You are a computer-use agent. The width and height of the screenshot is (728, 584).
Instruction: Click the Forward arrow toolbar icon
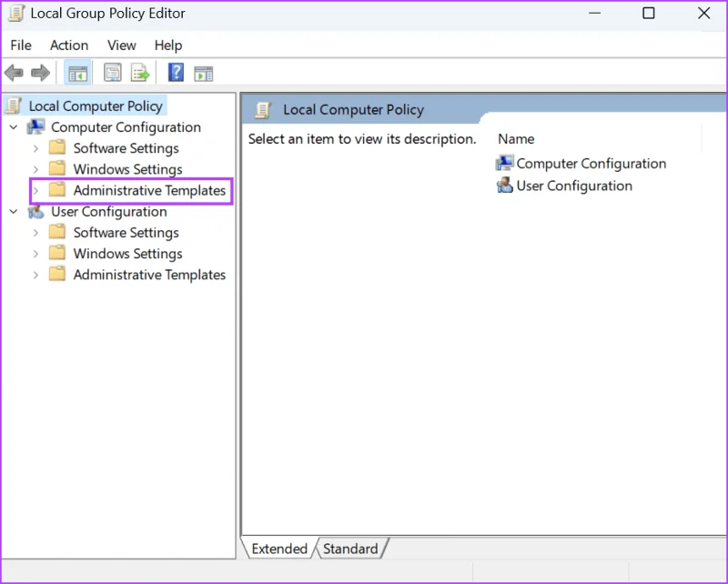click(x=40, y=73)
